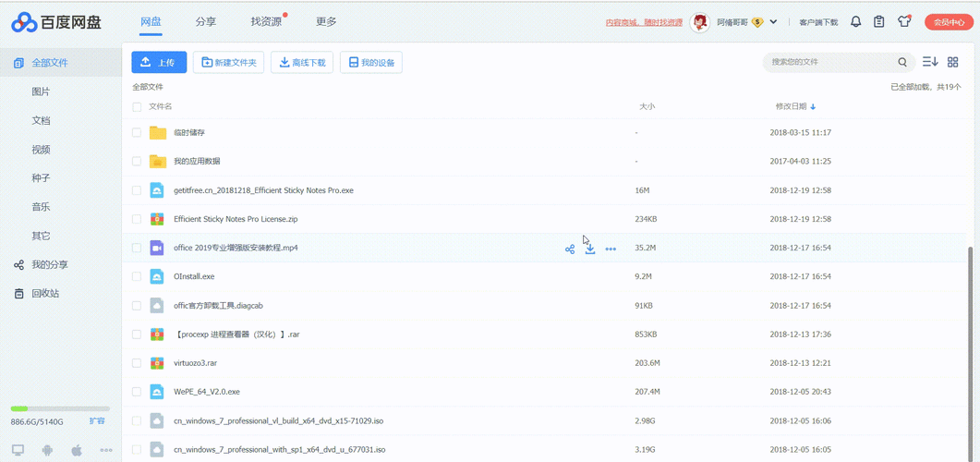Check the OInstall.exe checkbox
This screenshot has height=462, width=980.
tap(137, 276)
